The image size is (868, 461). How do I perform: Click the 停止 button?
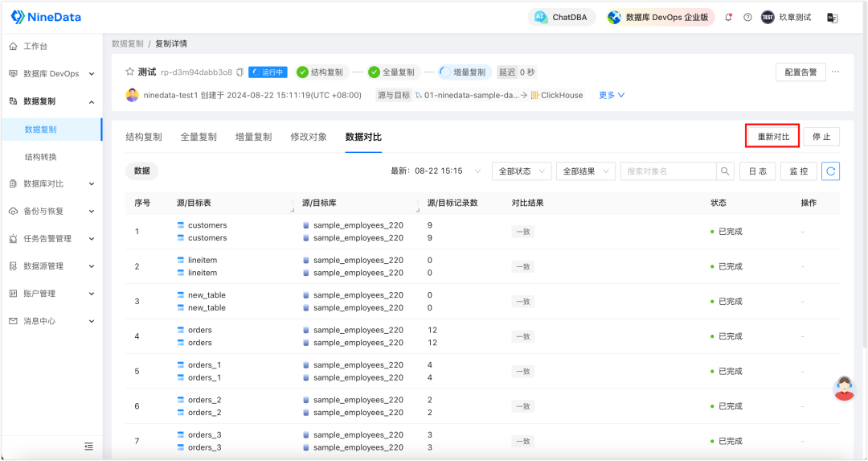(821, 136)
